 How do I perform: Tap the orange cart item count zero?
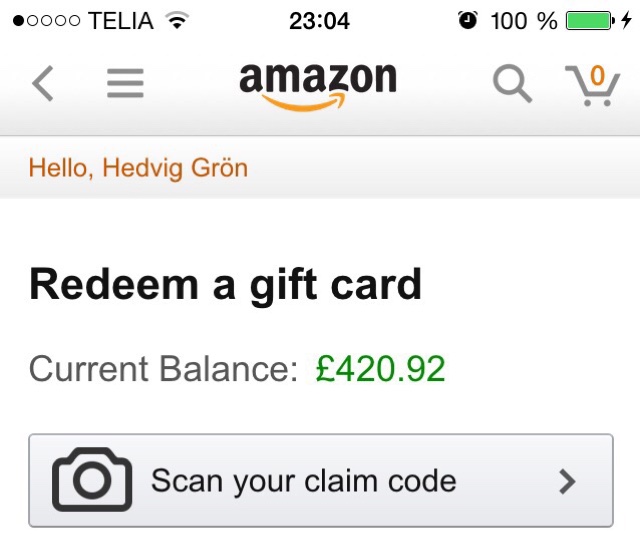tap(597, 75)
